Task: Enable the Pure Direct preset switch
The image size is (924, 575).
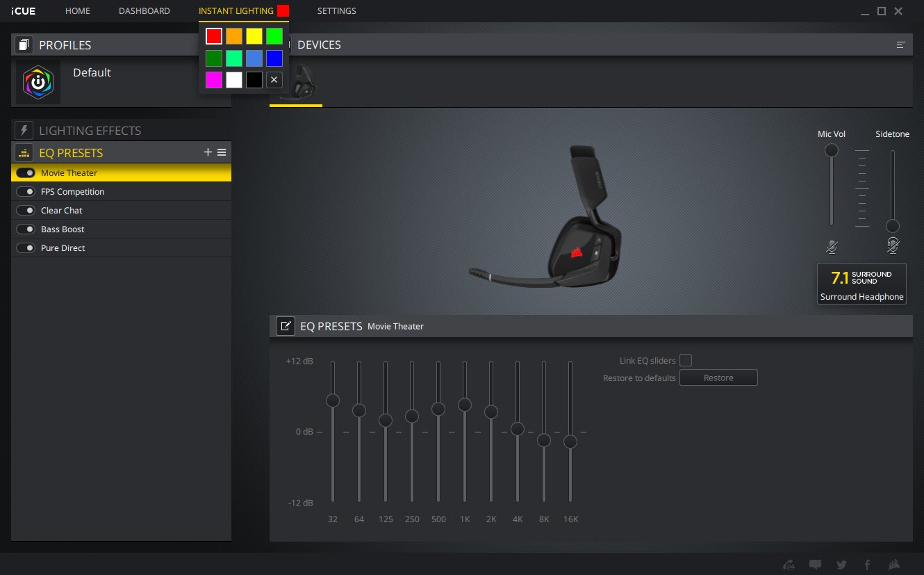Action: 26,248
